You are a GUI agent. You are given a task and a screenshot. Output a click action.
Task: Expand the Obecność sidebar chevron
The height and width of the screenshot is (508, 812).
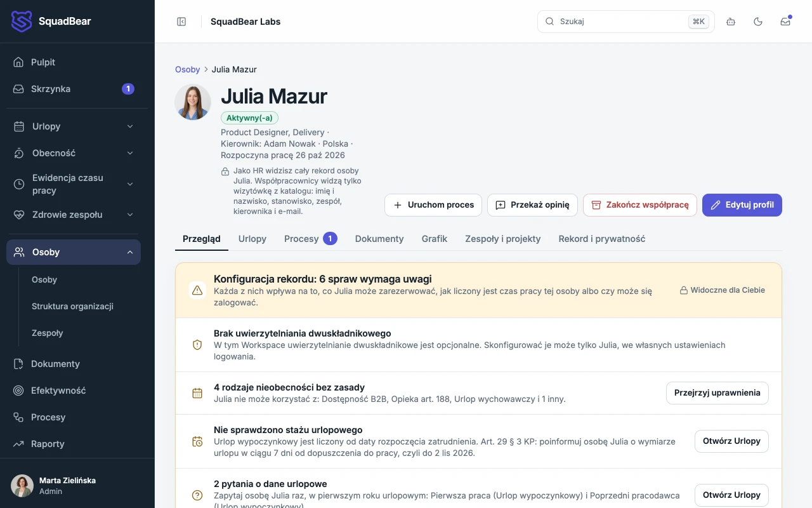[x=130, y=153]
